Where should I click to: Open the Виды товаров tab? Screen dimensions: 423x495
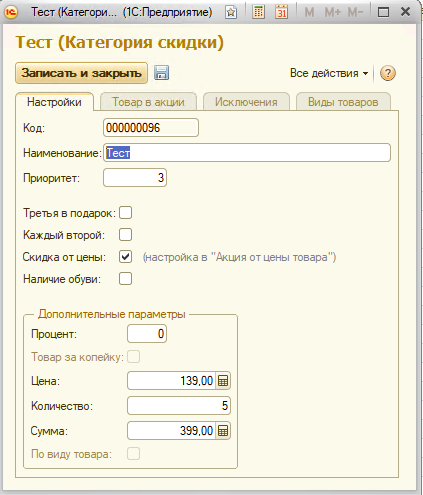[x=343, y=102]
